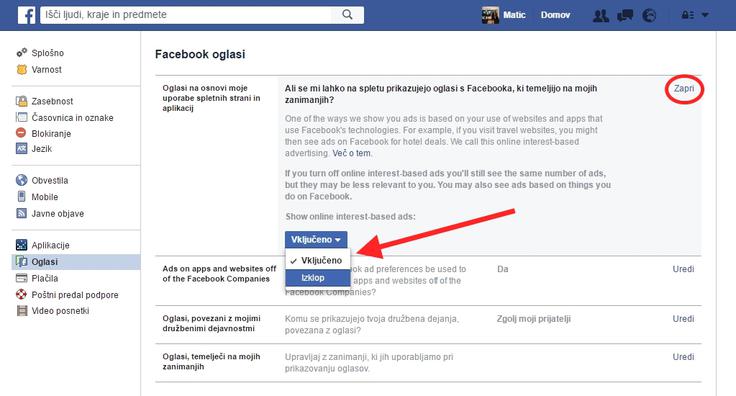Click the Zasebnost lock icon
The height and width of the screenshot is (396, 736).
pos(22,101)
